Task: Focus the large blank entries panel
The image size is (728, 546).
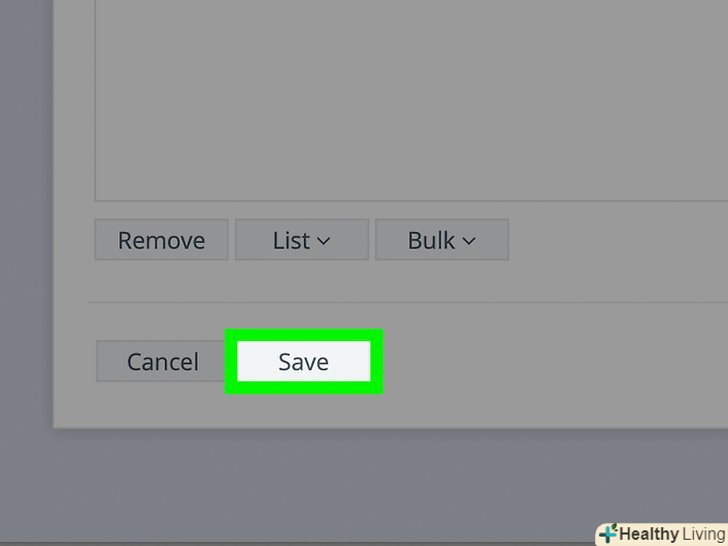Action: pyautogui.click(x=411, y=100)
